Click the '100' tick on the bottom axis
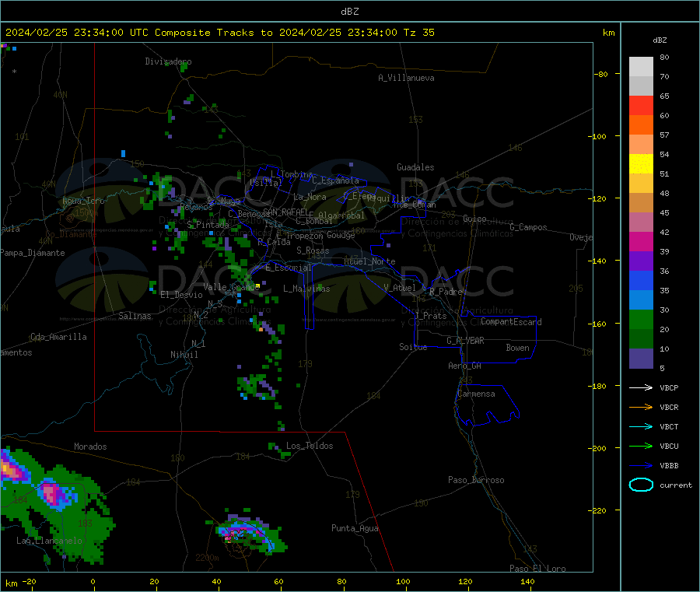This screenshot has height=592, width=700. [x=403, y=581]
